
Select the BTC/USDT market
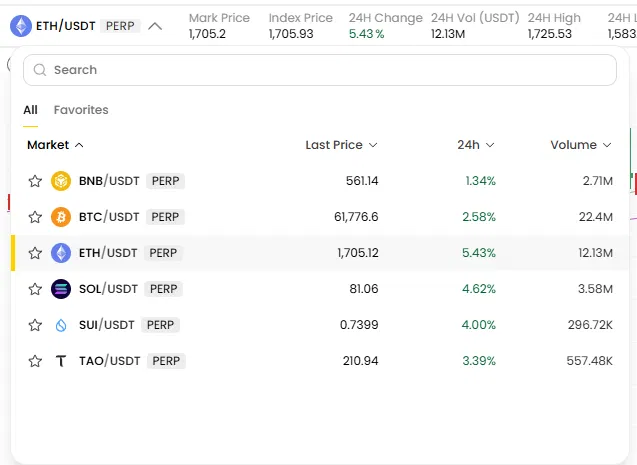(320, 217)
